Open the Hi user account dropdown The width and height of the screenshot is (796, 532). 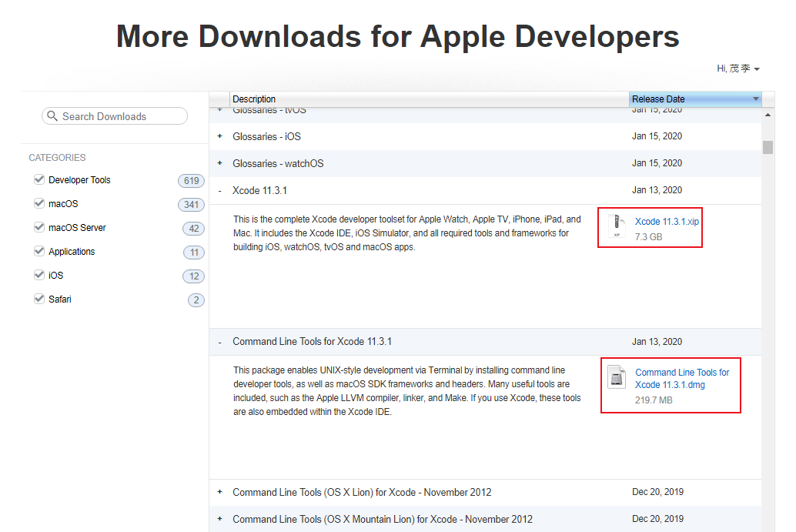738,69
